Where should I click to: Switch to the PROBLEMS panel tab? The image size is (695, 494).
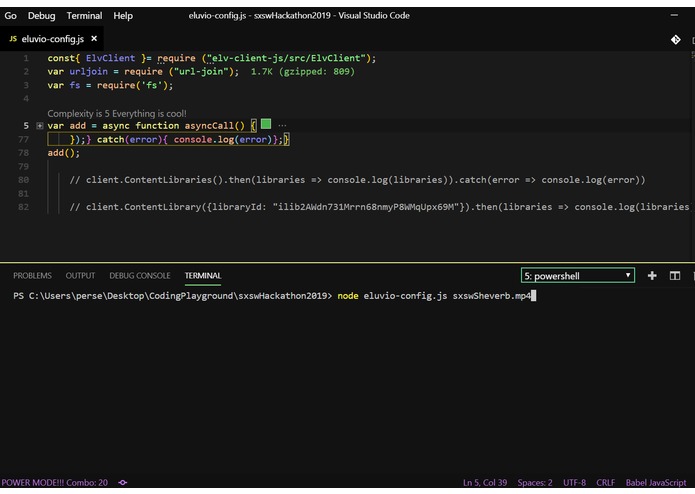(32, 276)
